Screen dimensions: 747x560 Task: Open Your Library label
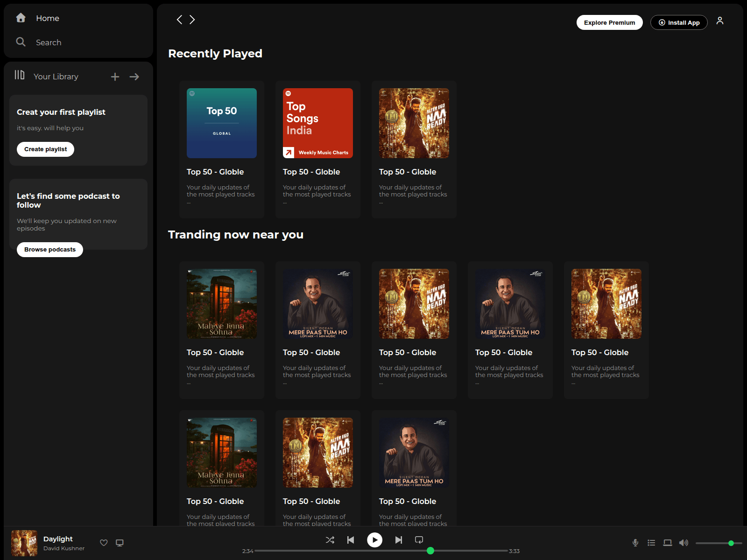click(56, 77)
